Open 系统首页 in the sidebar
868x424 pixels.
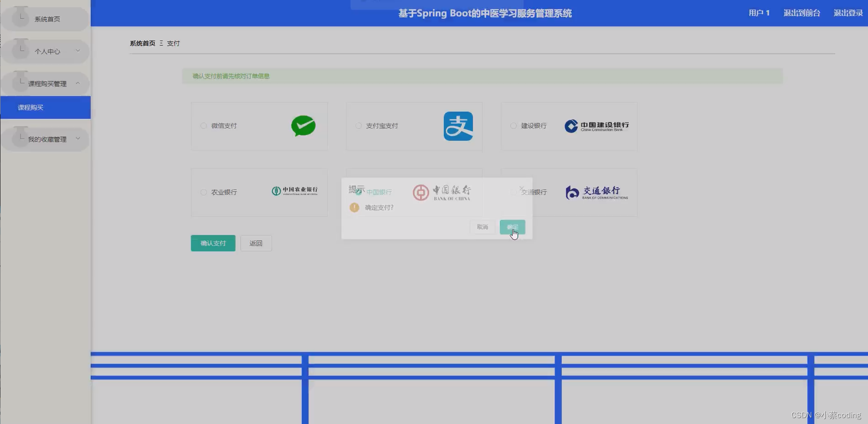point(45,19)
